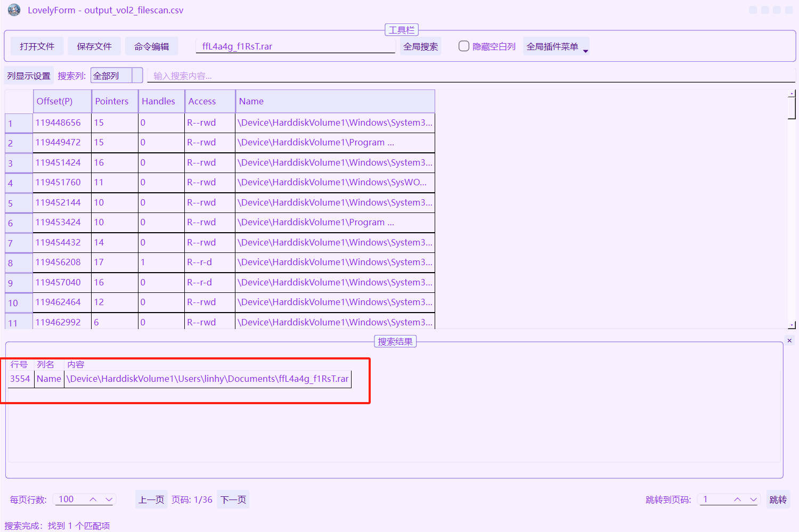Increase the 跳转到页码 value with up arrow

pyautogui.click(x=738, y=500)
